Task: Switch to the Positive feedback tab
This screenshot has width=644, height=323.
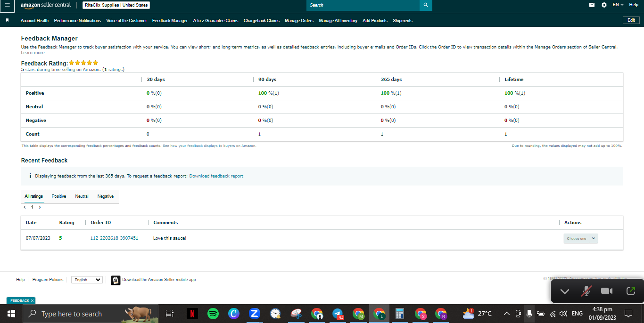Action: coord(59,196)
